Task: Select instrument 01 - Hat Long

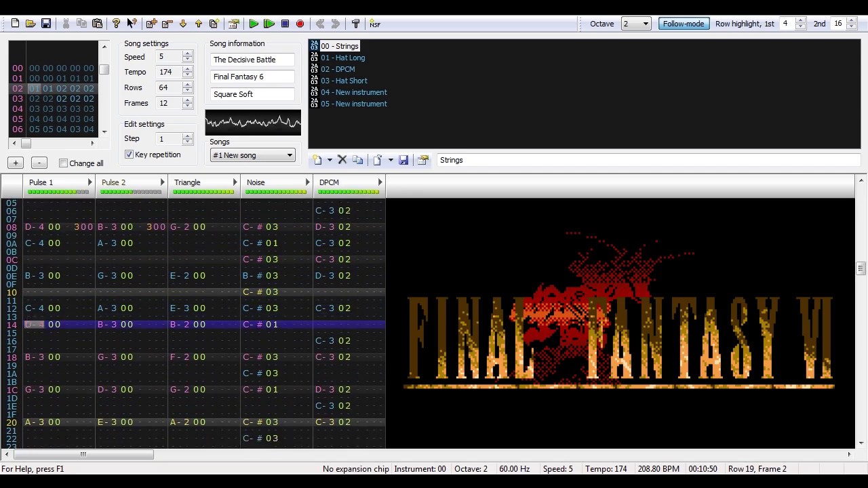Action: click(342, 58)
